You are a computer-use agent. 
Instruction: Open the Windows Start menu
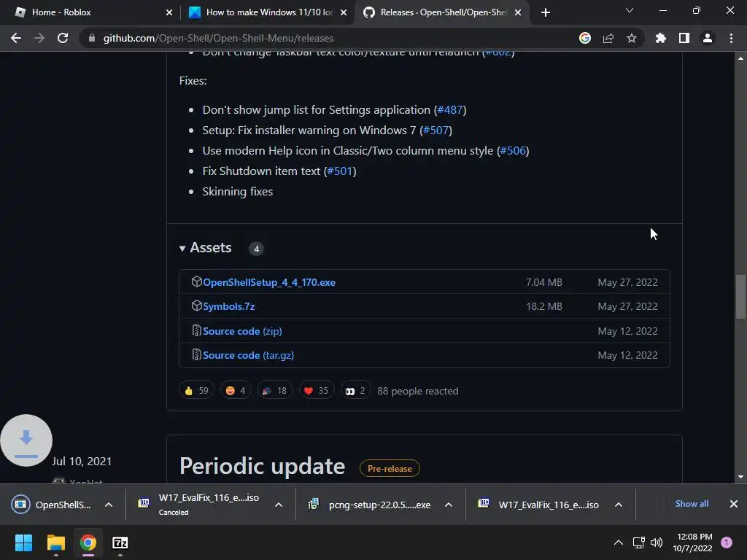pos(24,542)
